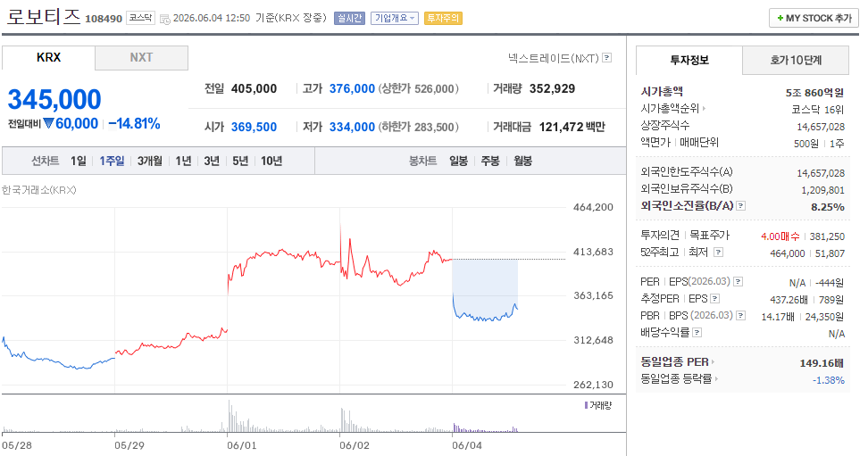The image size is (868, 456).
Task: Click the 시가 value 369,500
Action: [254, 128]
